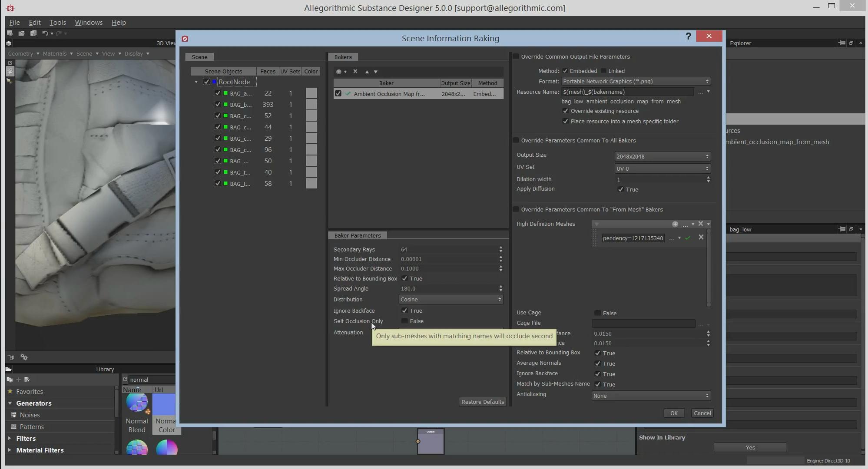Enable the Linked method checkbox
Screen dimensions: 868x469
(x=603, y=71)
